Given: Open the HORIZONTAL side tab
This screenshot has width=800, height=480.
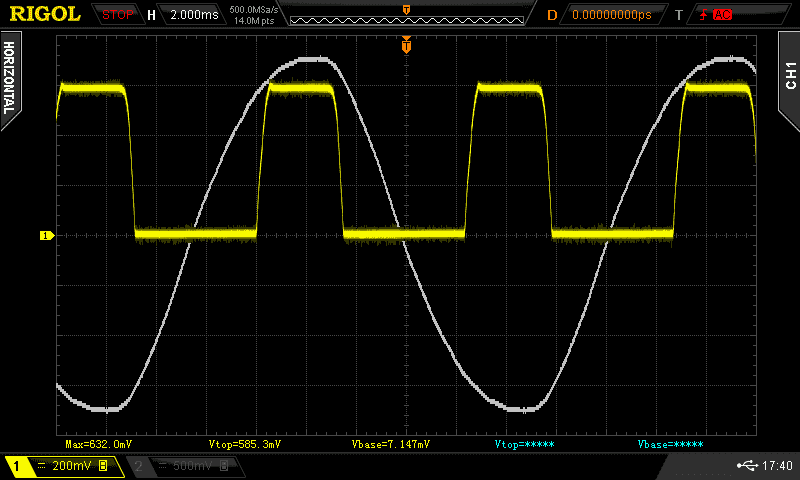Looking at the screenshot, I should click(10, 79).
